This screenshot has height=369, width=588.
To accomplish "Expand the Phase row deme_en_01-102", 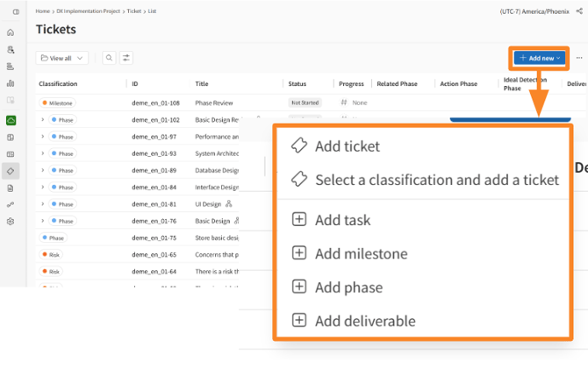I will (42, 120).
